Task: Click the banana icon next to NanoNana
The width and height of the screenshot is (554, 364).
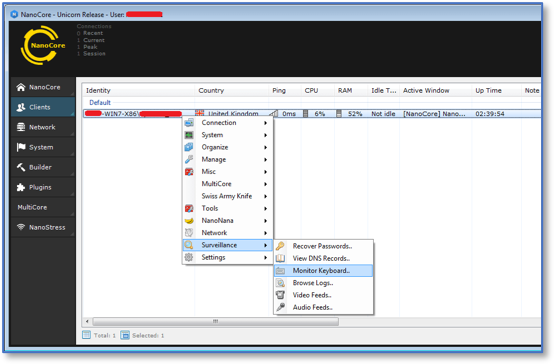Action: [x=189, y=221]
